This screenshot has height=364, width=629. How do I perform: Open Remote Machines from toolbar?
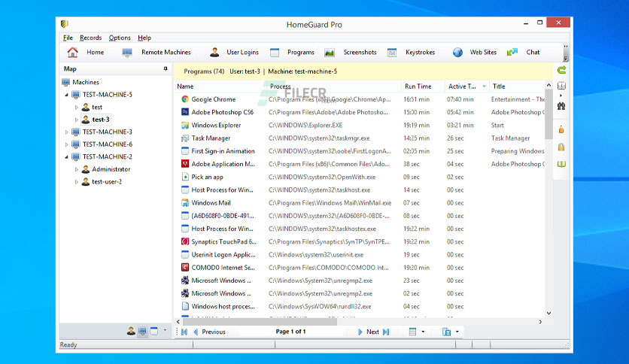[156, 52]
